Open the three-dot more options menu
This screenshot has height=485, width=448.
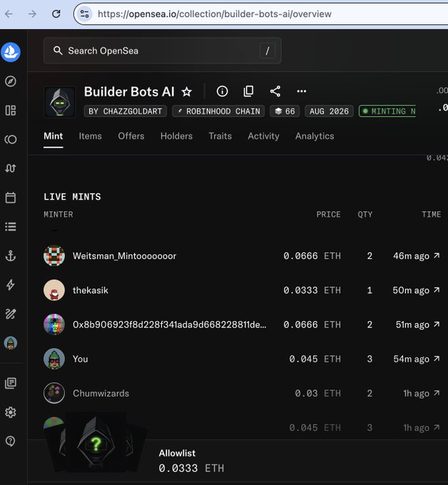[301, 91]
